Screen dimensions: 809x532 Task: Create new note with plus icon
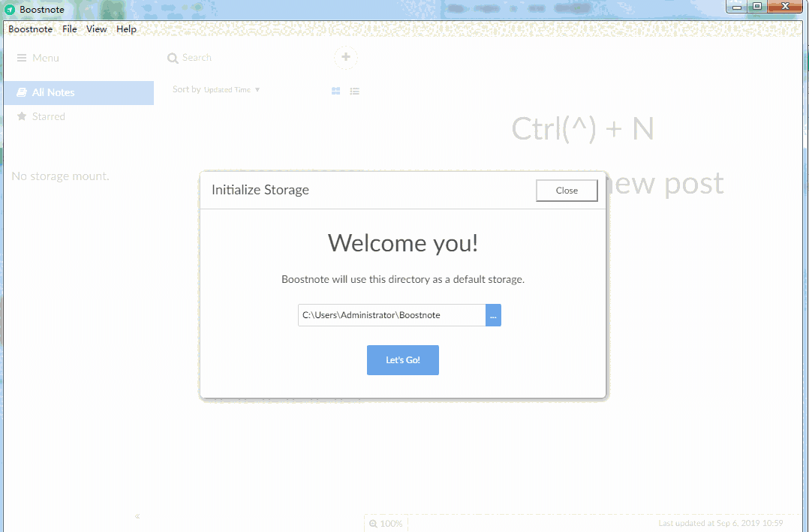346,57
